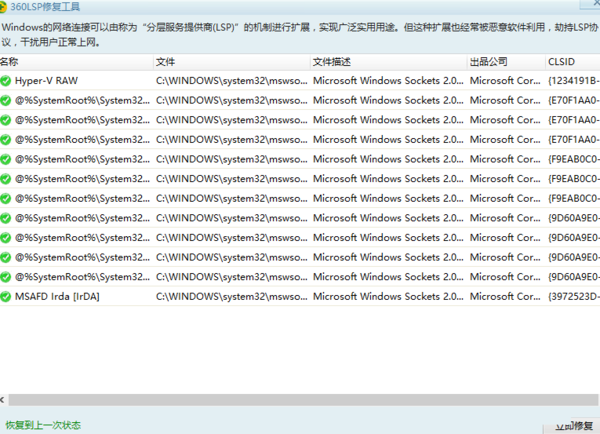Click the file path in the MSAFD Irda row
This screenshot has width=600, height=434.
click(232, 297)
